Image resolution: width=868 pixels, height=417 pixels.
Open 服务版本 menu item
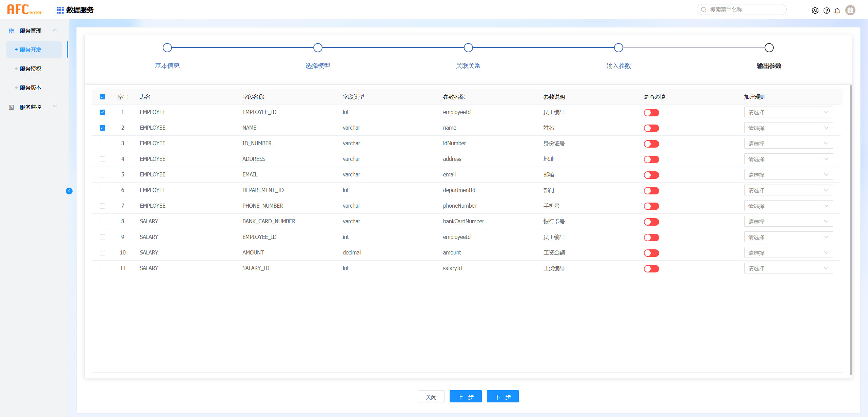click(31, 88)
